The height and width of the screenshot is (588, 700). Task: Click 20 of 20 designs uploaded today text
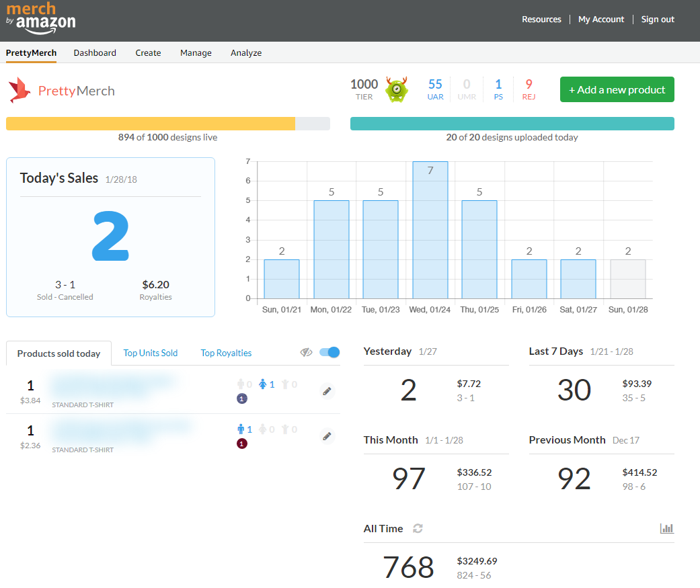coord(512,137)
